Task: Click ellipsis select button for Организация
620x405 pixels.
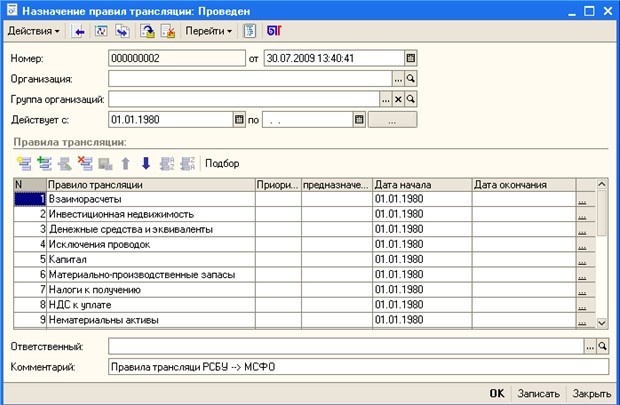Action: 398,79
